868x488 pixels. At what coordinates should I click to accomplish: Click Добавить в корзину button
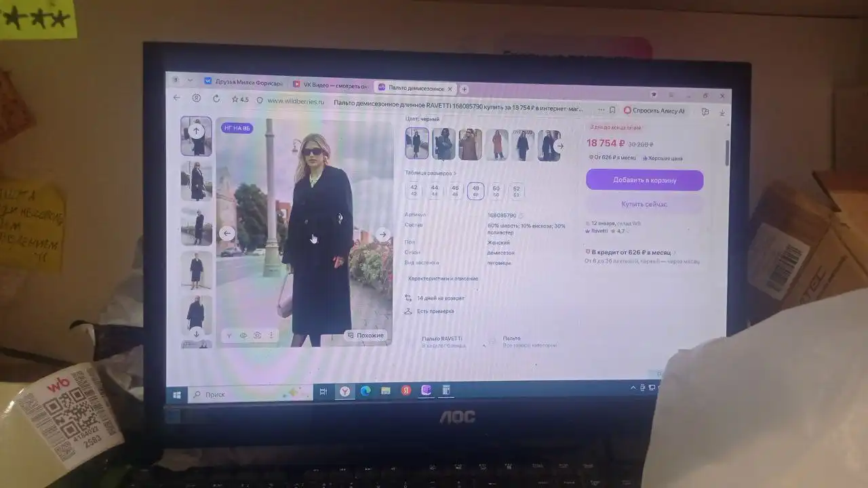coord(644,180)
